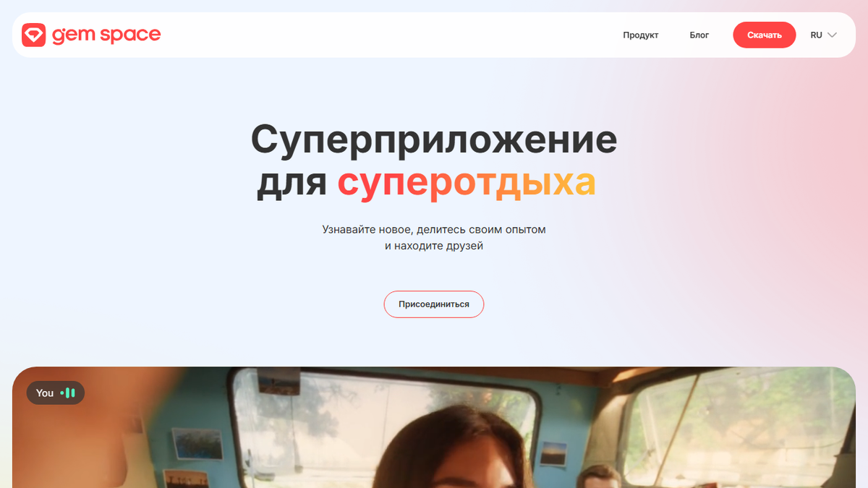
Task: Go to the Блог page
Action: [x=699, y=35]
